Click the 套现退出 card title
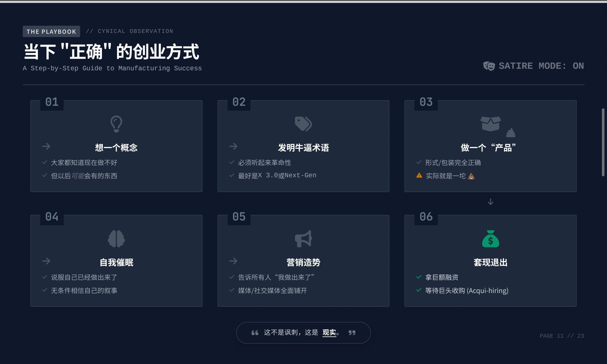This screenshot has height=364, width=607. pos(491,262)
